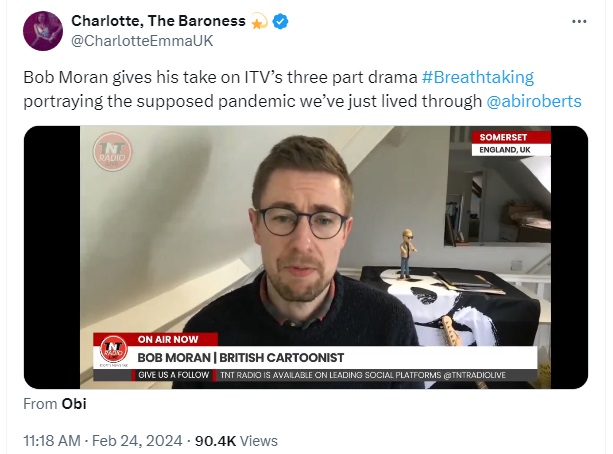This screenshot has height=454, width=613.
Task: Open the three-dot more options menu
Action: pos(579,22)
